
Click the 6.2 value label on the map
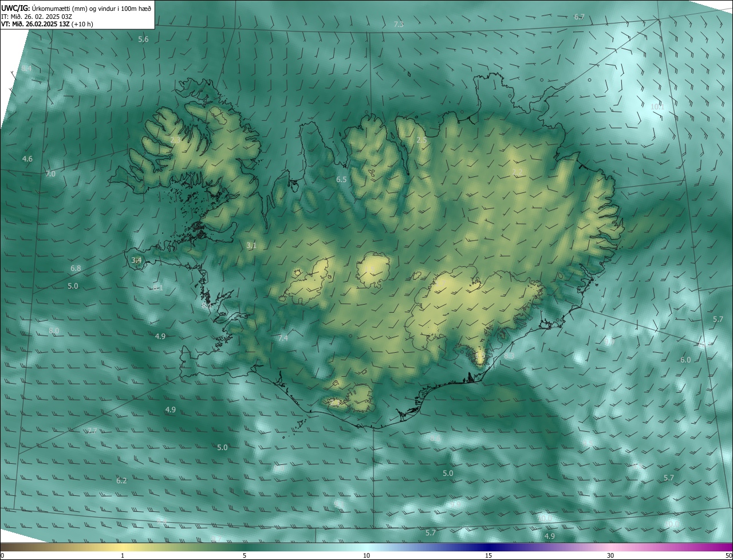pyautogui.click(x=121, y=480)
